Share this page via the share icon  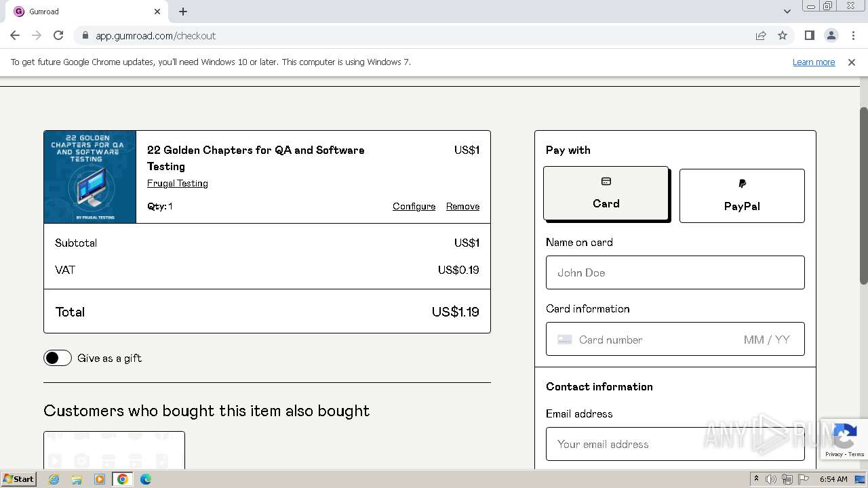[x=761, y=36]
